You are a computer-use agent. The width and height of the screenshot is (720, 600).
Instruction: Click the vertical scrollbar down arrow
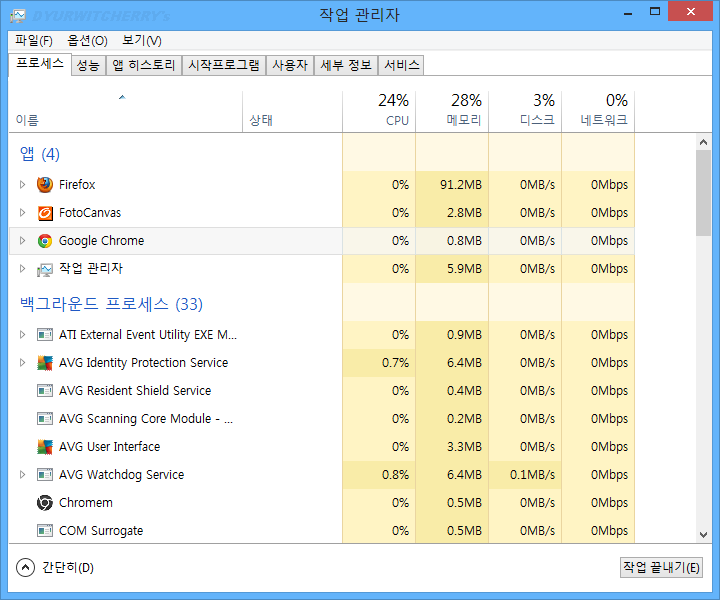pos(703,535)
